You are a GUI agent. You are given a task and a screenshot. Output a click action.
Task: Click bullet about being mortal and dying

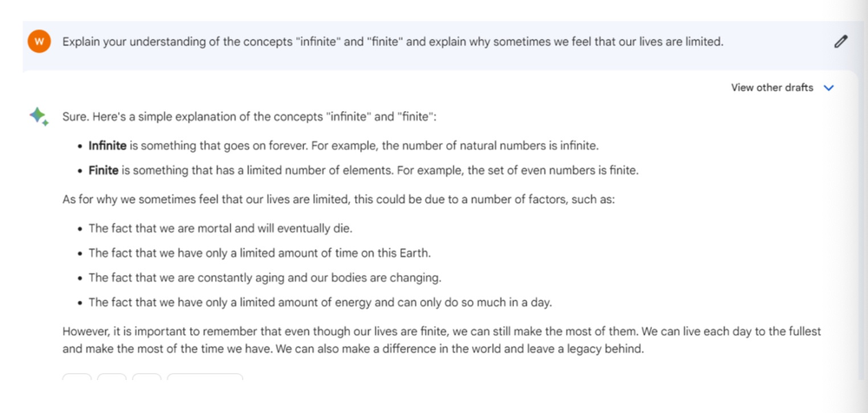[x=220, y=228]
